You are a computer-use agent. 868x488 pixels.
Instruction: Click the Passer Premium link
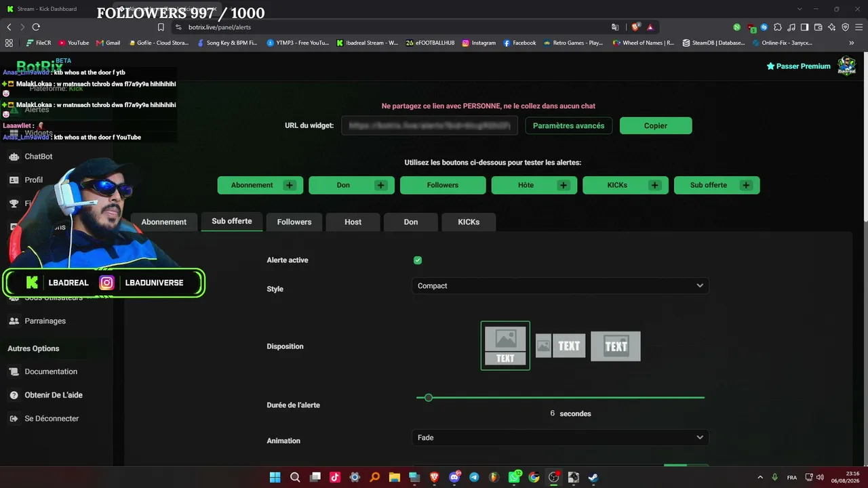[x=799, y=66]
